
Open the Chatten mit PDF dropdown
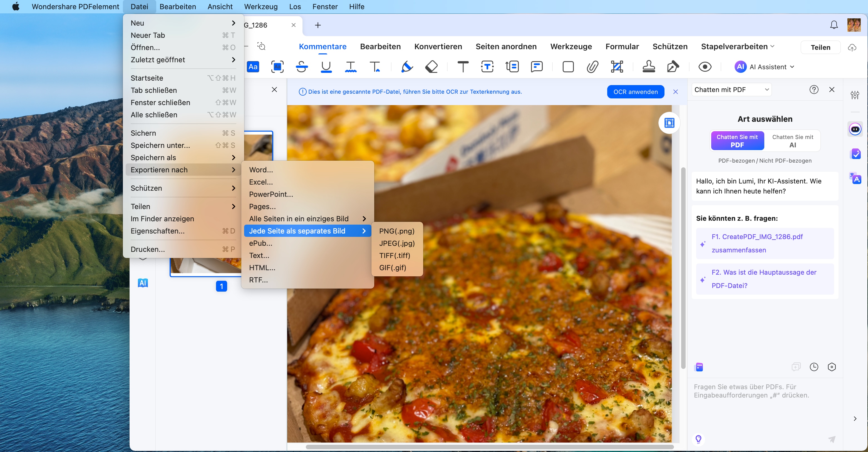tap(731, 90)
